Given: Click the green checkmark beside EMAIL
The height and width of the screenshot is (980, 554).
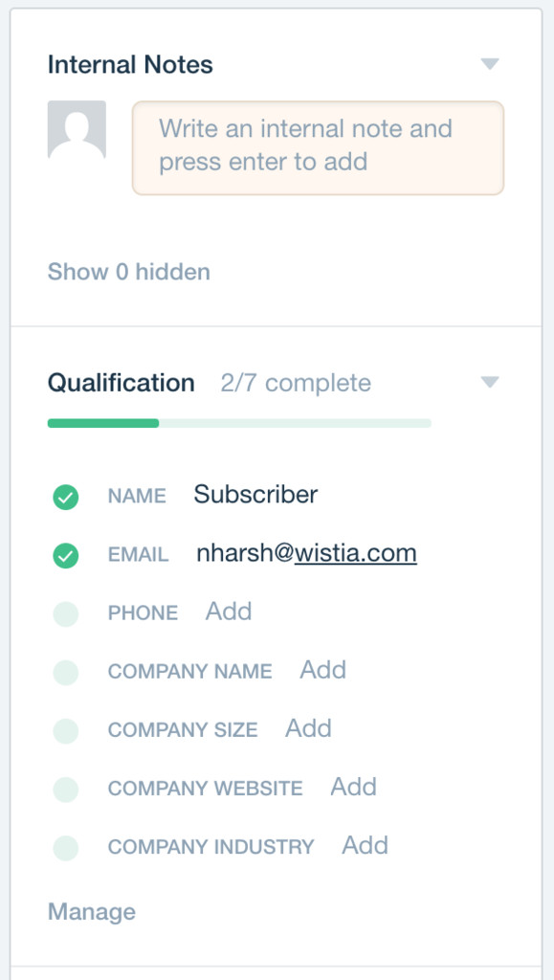Looking at the screenshot, I should click(66, 556).
